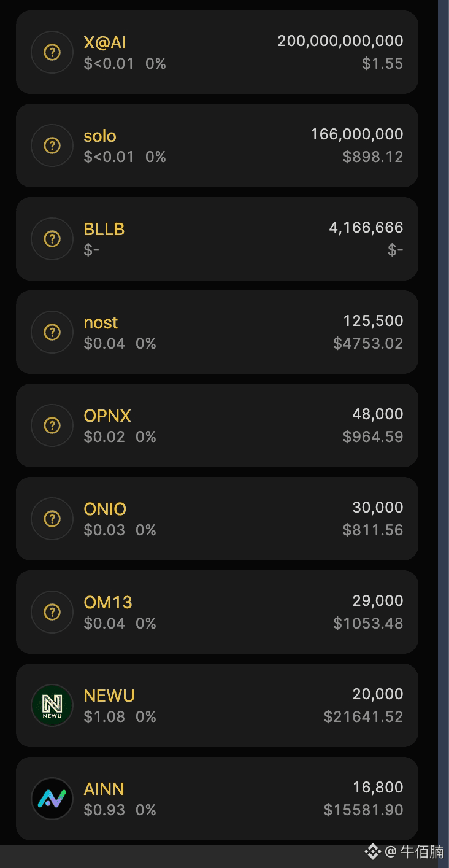The image size is (449, 868).
Task: Click the Binance watermark logo at bottom
Action: click(x=373, y=851)
